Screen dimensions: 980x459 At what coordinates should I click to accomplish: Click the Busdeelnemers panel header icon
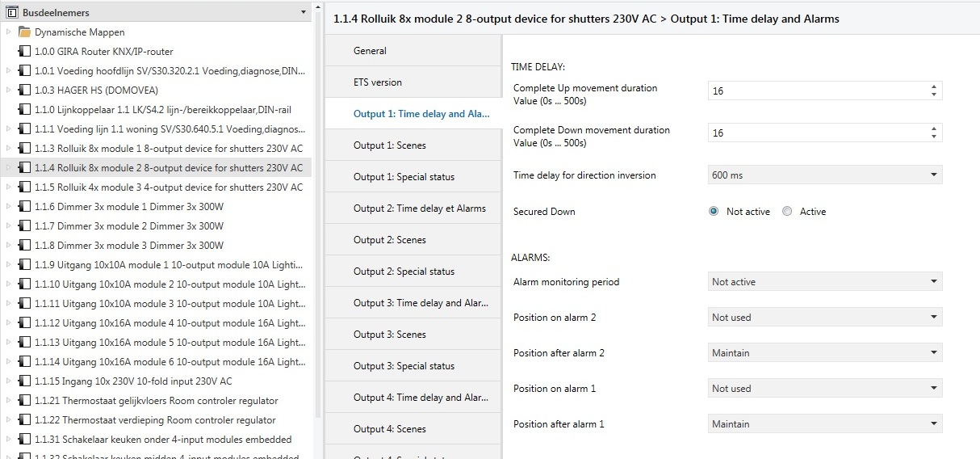pyautogui.click(x=11, y=12)
